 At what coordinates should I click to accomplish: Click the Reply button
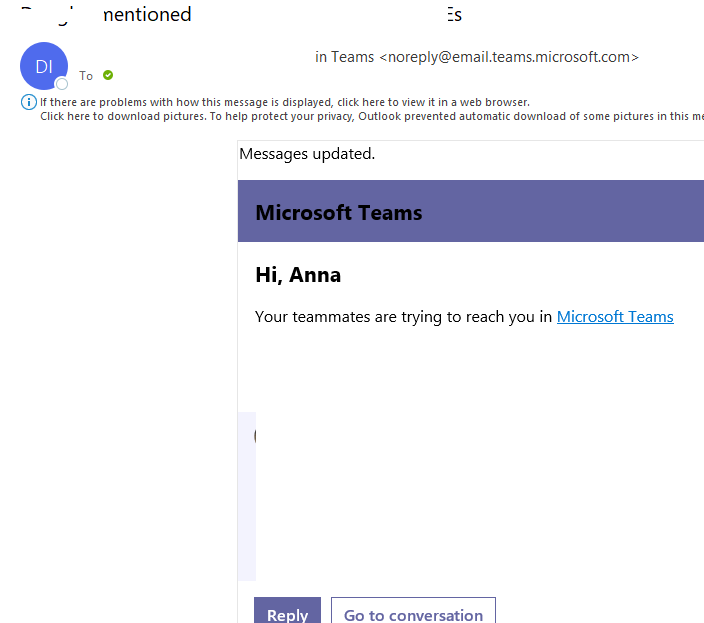click(287, 610)
